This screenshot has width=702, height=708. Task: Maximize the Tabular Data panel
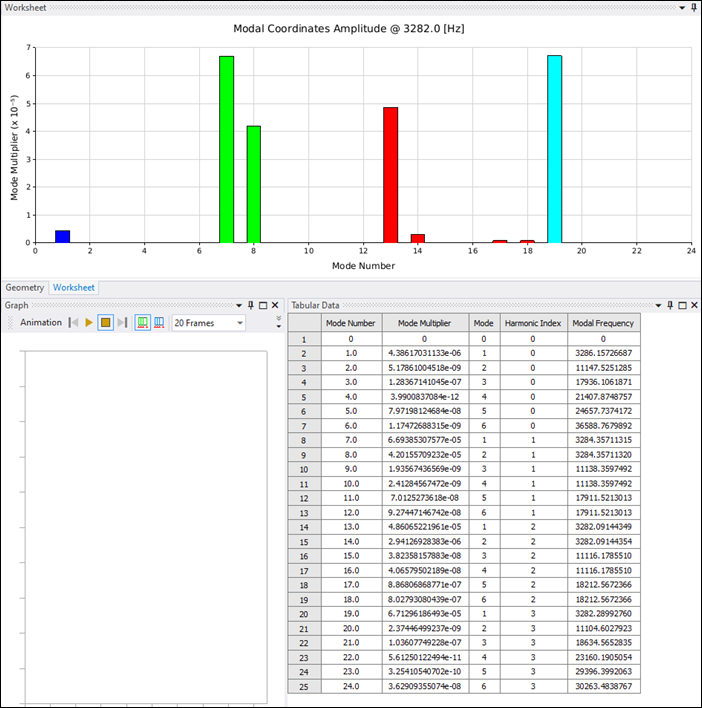[x=682, y=305]
